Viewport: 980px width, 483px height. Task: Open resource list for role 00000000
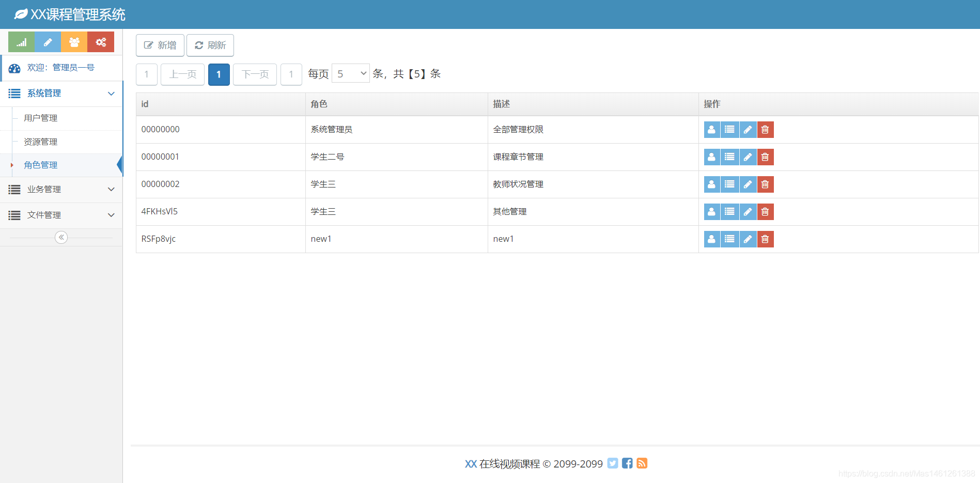click(729, 130)
